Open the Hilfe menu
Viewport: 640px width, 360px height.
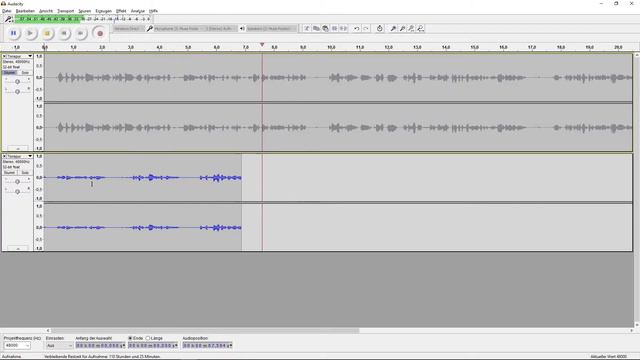point(153,11)
